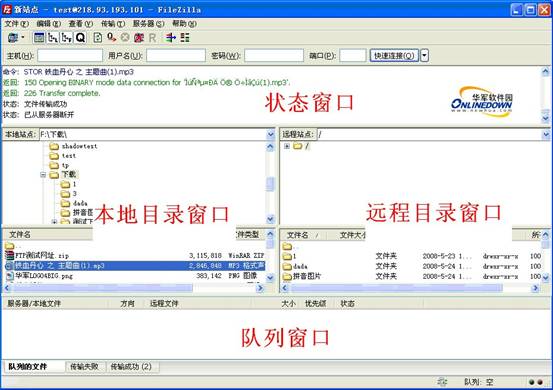The image size is (553, 390).
Task: Click the message log scroll-down arrow
Action: coord(546,119)
